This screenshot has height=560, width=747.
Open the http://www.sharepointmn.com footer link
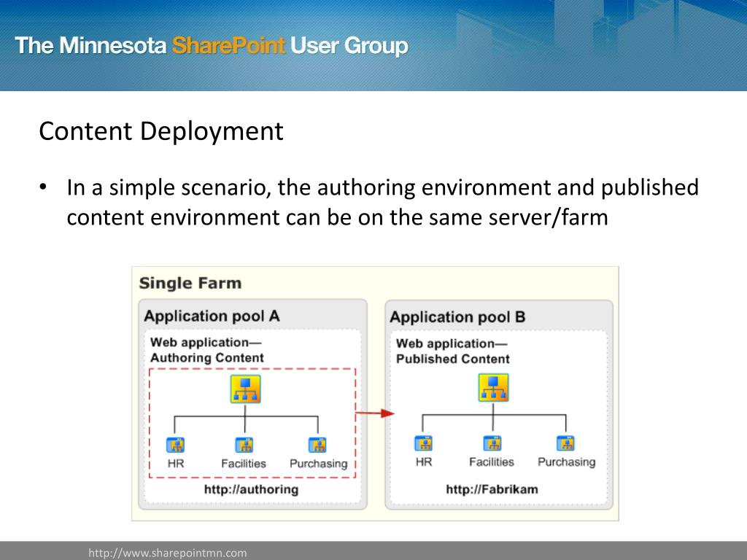coord(168,553)
